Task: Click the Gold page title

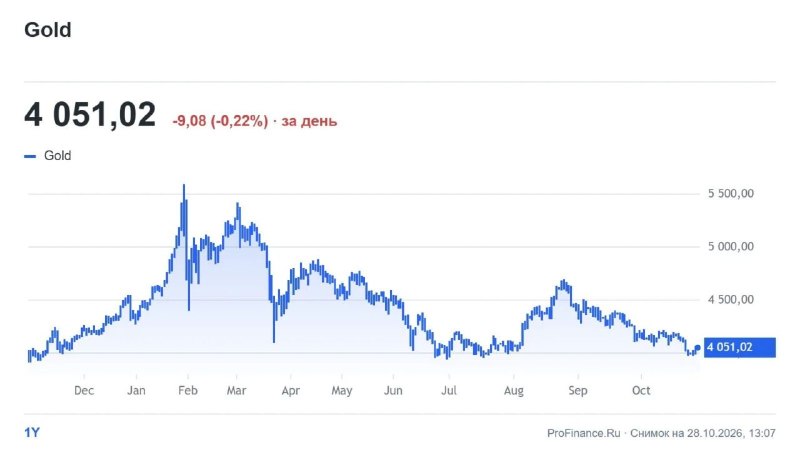Action: (x=47, y=30)
